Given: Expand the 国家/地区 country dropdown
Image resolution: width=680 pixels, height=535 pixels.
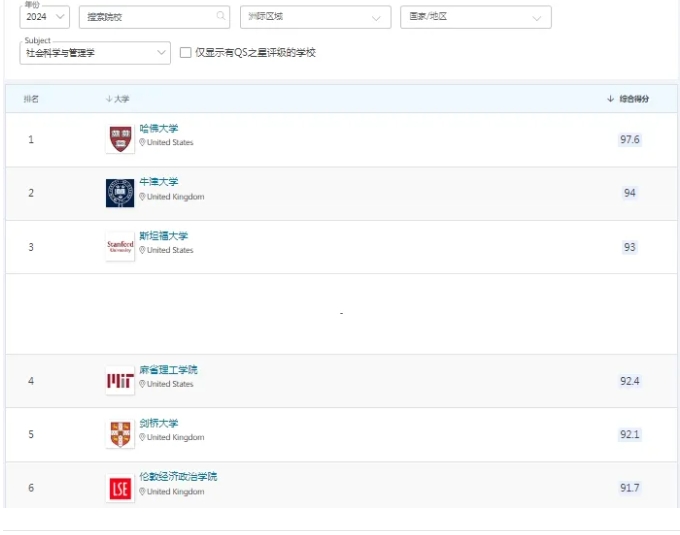Looking at the screenshot, I should (476, 17).
